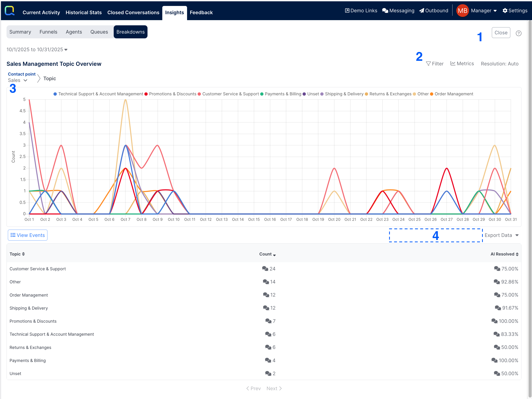Screen dimensions: 532x399
Task: Toggle Promotions & Discounts legend series
Action: tap(172, 94)
